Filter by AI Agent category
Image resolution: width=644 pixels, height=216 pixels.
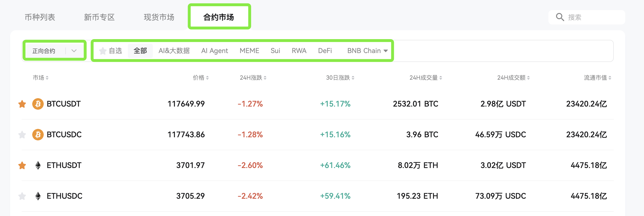[x=215, y=51]
